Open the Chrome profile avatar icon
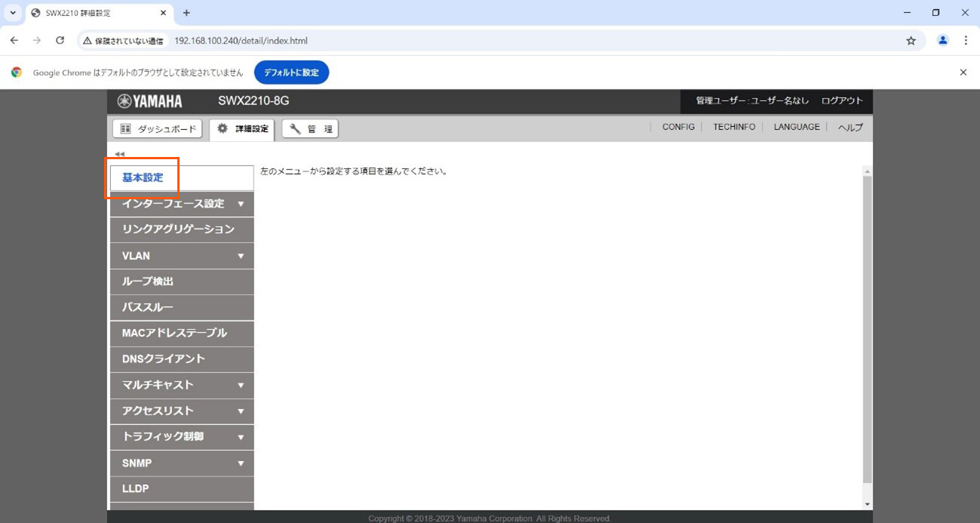The image size is (980, 523). [x=942, y=41]
